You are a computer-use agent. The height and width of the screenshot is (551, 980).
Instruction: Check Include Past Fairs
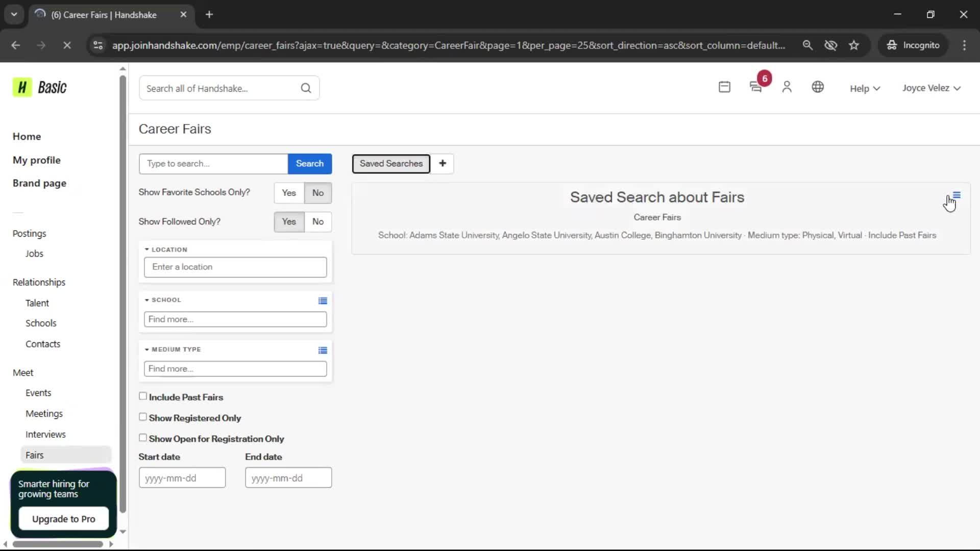(143, 396)
